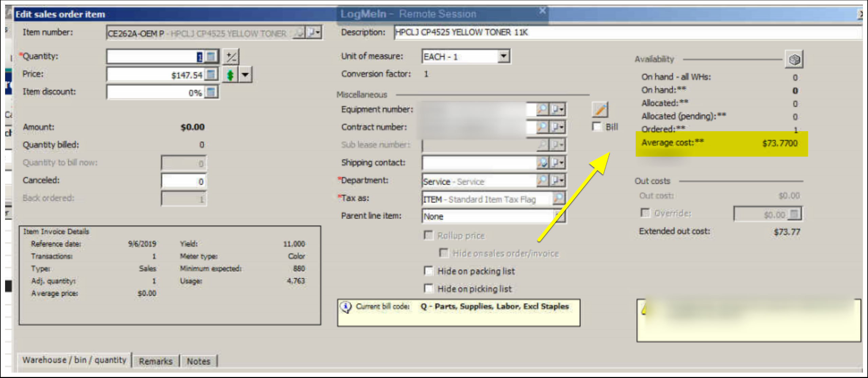The image size is (868, 378).
Task: Search Equipment number with magnifier icon
Action: 542,110
